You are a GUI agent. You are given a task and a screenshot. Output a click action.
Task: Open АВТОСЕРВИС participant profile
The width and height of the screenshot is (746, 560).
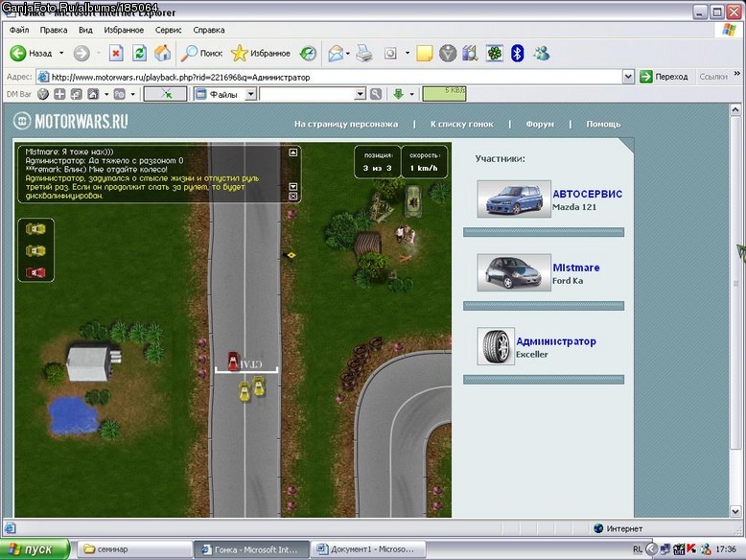point(587,194)
